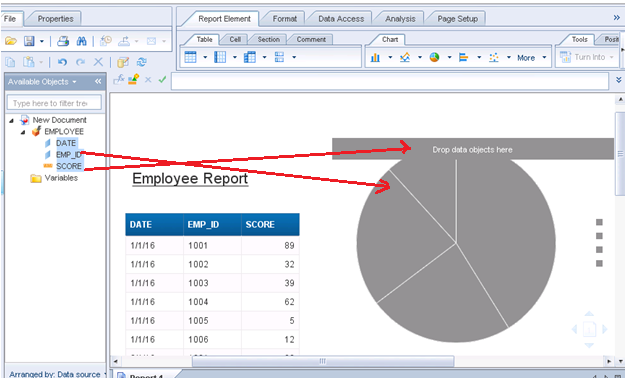Open the Page Setup tab
Viewport: 628px width, 380px height.
point(457,19)
